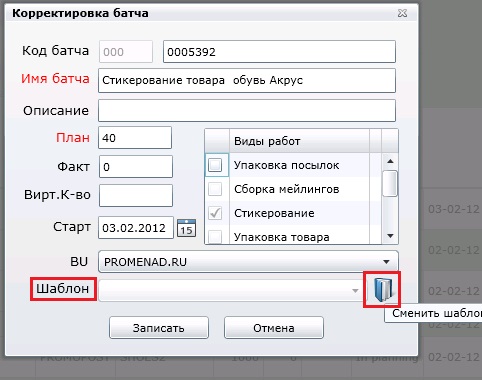Click the План field showing 40
The width and height of the screenshot is (482, 380).
pos(135,138)
